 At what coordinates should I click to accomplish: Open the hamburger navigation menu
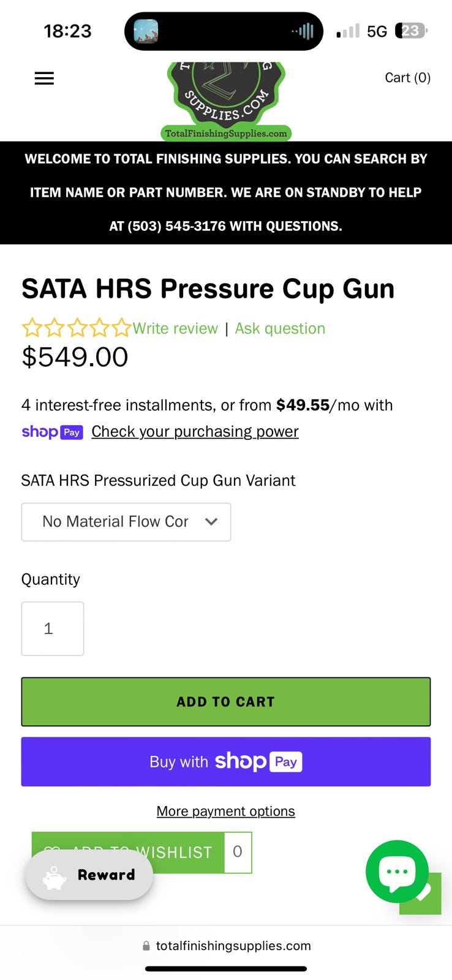(44, 78)
